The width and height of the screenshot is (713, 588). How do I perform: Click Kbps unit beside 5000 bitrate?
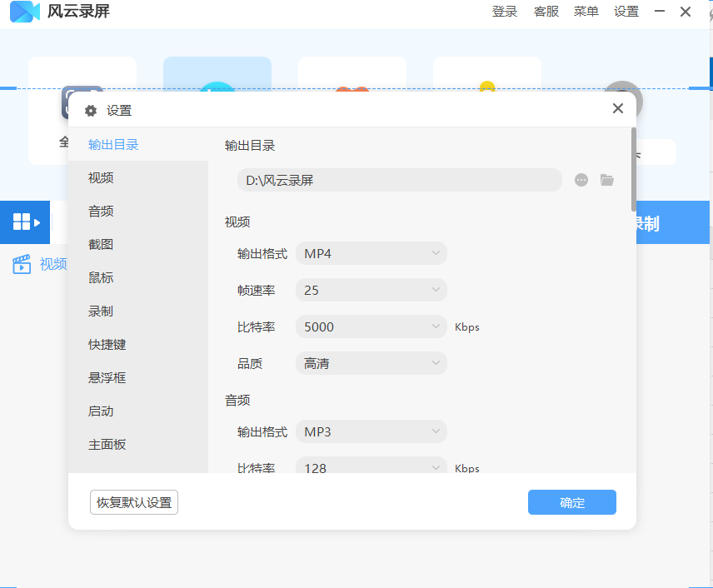pyautogui.click(x=467, y=327)
